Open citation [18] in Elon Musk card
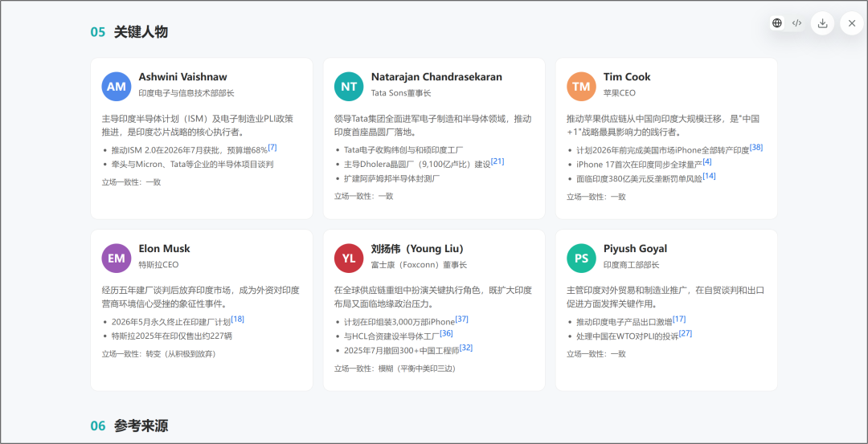Viewport: 868px width, 444px height. [x=237, y=319]
